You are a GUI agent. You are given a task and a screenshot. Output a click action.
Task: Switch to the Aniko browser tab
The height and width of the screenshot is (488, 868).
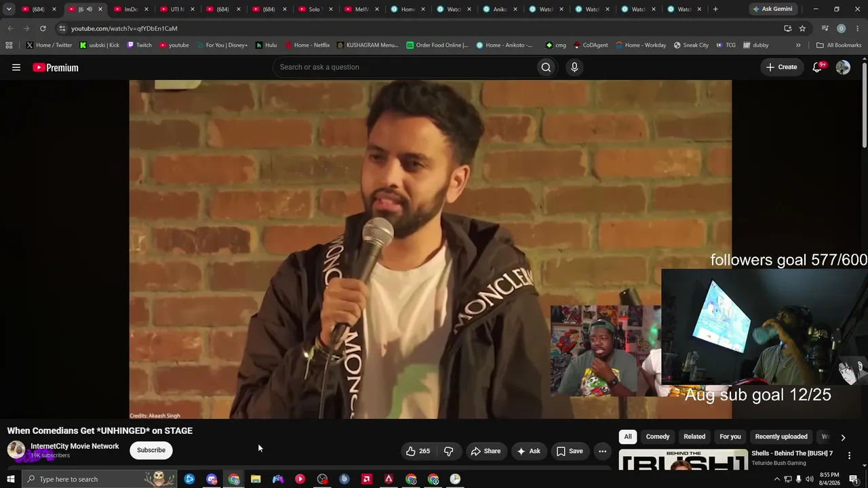coord(500,9)
